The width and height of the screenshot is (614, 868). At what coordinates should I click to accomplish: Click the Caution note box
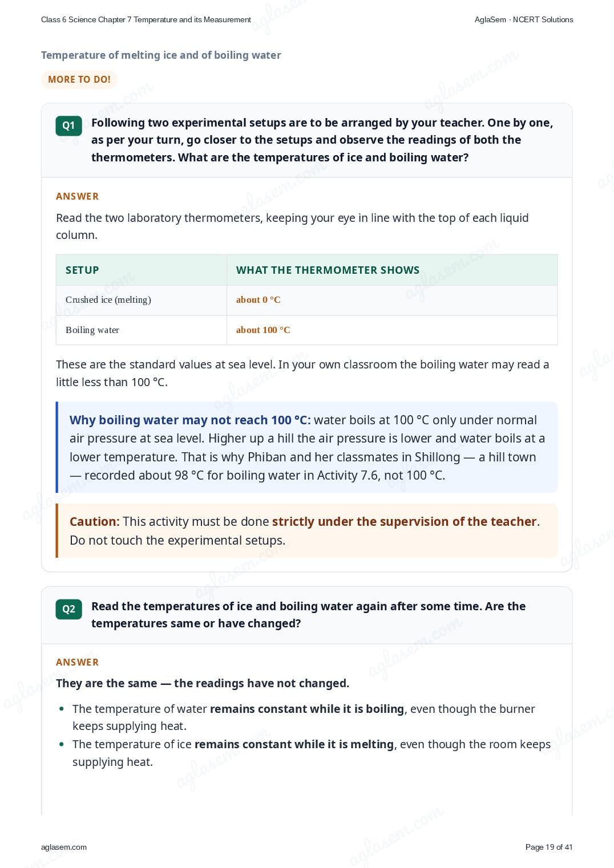pos(307,530)
